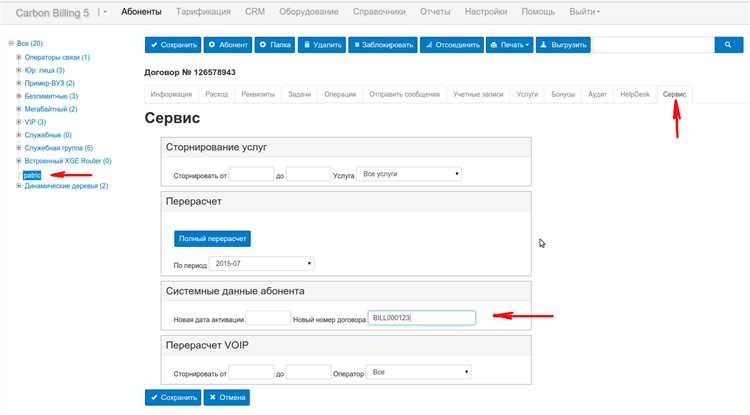
Task: Open the Настройки menu
Action: pyautogui.click(x=485, y=12)
